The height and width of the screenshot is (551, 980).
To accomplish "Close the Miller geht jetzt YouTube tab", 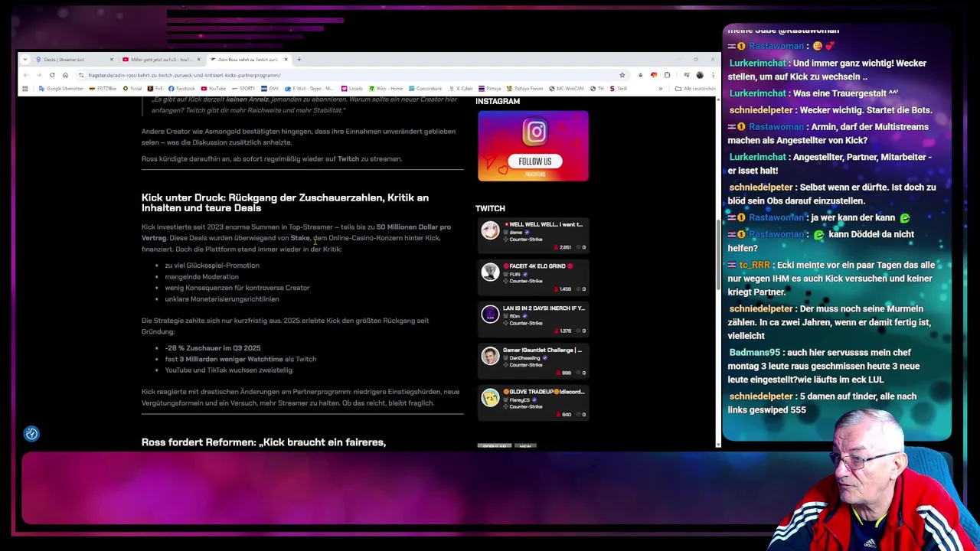I will [198, 60].
